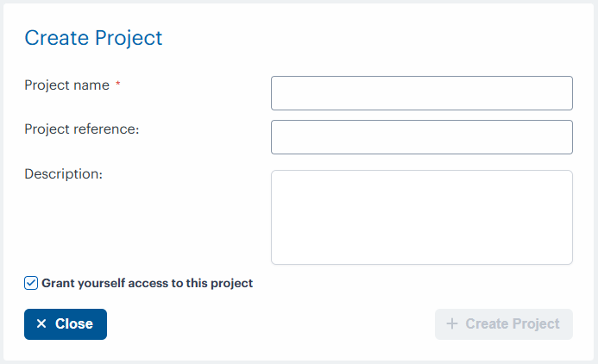
Task: Click the Close button
Action: click(66, 324)
